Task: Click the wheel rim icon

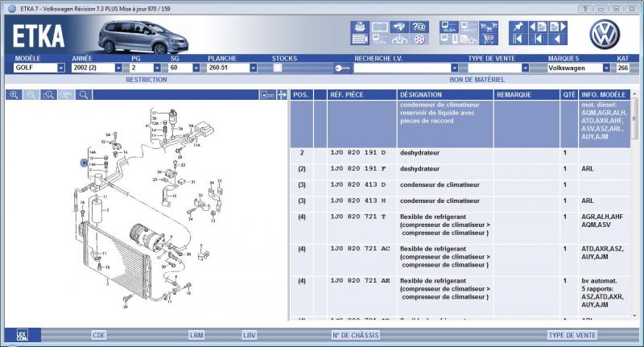Action: (419, 39)
